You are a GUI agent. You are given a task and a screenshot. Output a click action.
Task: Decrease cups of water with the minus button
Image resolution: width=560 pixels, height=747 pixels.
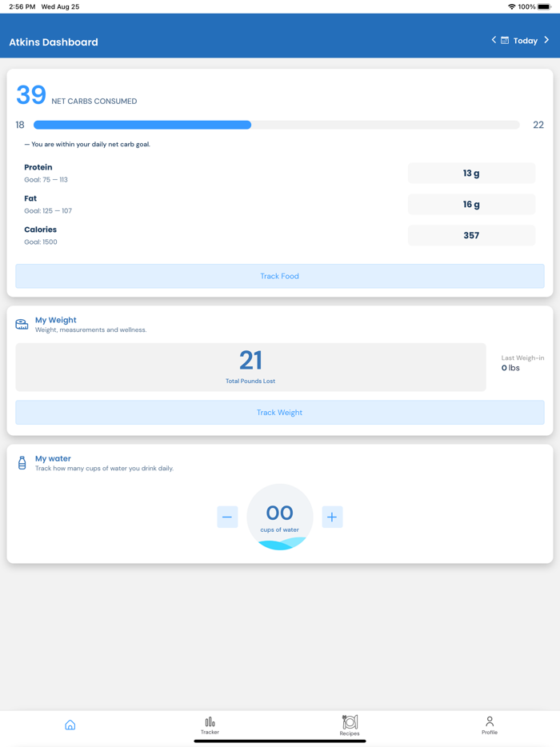[x=227, y=517]
